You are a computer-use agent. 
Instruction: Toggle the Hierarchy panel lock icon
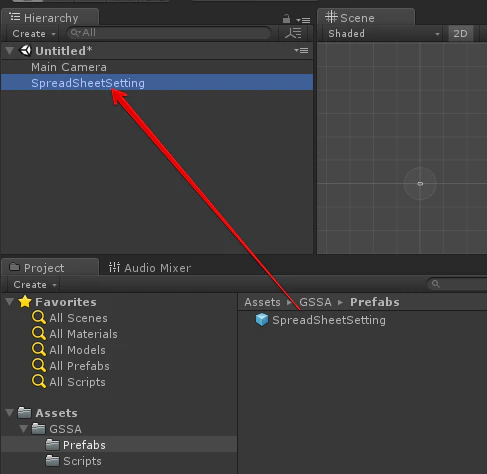[x=286, y=19]
